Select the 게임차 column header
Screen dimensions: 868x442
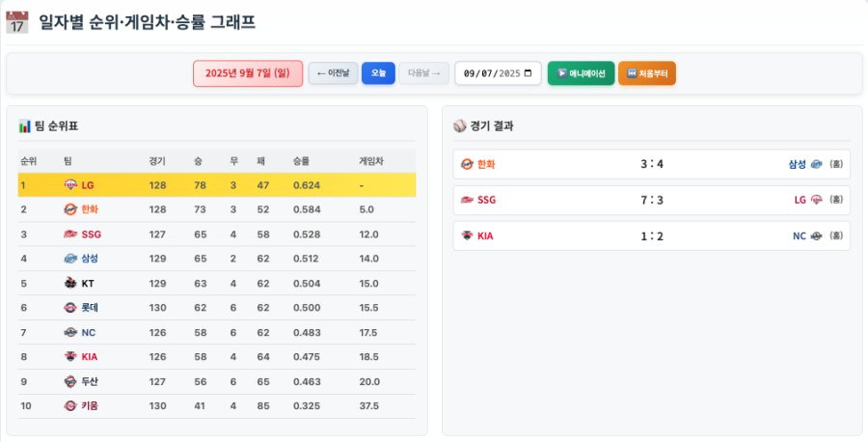click(371, 161)
